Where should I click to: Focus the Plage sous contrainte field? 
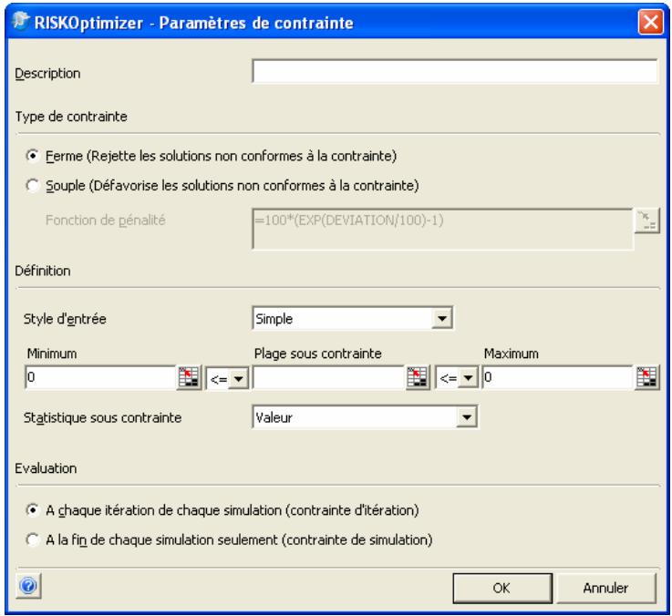329,377
